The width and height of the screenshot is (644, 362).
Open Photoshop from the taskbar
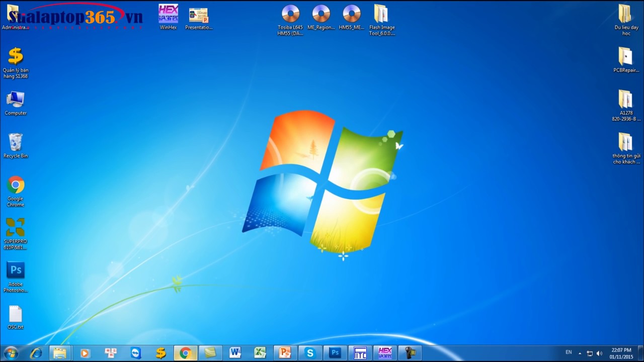[x=335, y=353]
